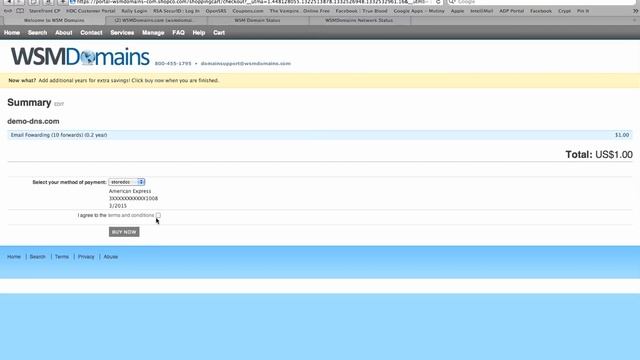The width and height of the screenshot is (640, 360).
Task: Open OpenSRS bookmark
Action: tap(216, 11)
